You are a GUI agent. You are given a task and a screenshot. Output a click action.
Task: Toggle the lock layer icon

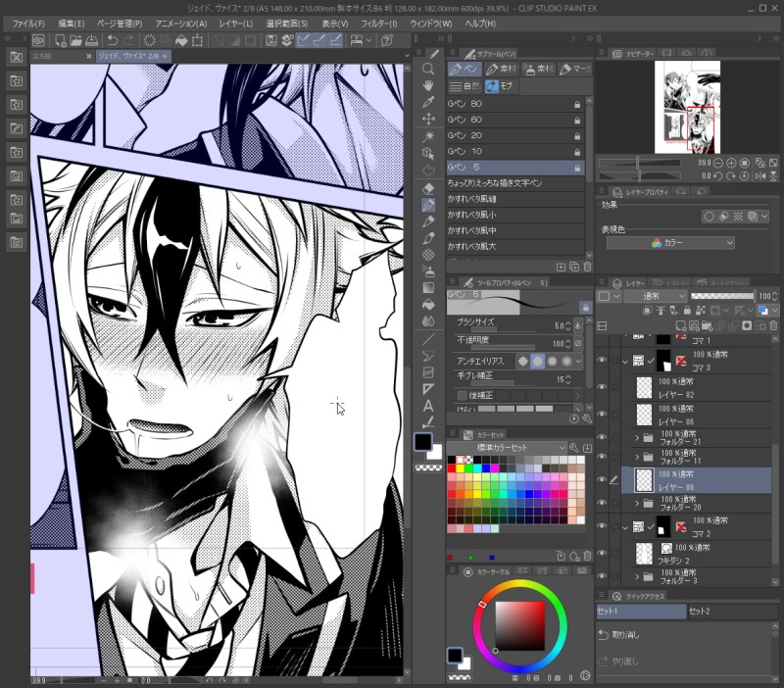tap(687, 311)
